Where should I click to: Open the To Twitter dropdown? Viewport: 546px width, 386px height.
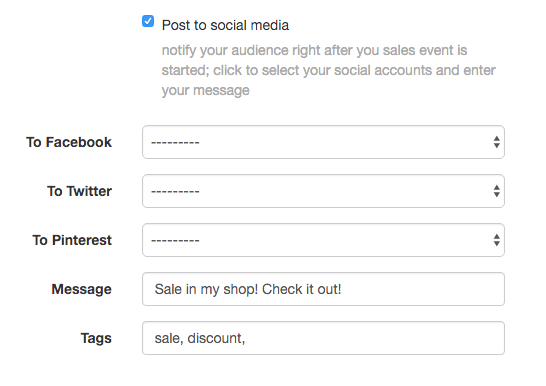point(323,191)
